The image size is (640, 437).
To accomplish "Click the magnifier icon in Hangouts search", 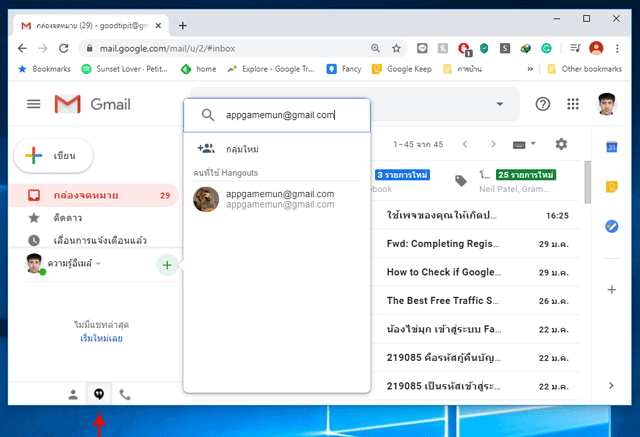I will click(208, 115).
